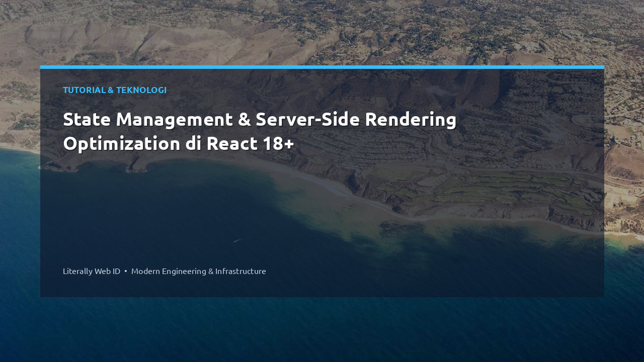Click the "Literally Web ID" site name

(92, 271)
